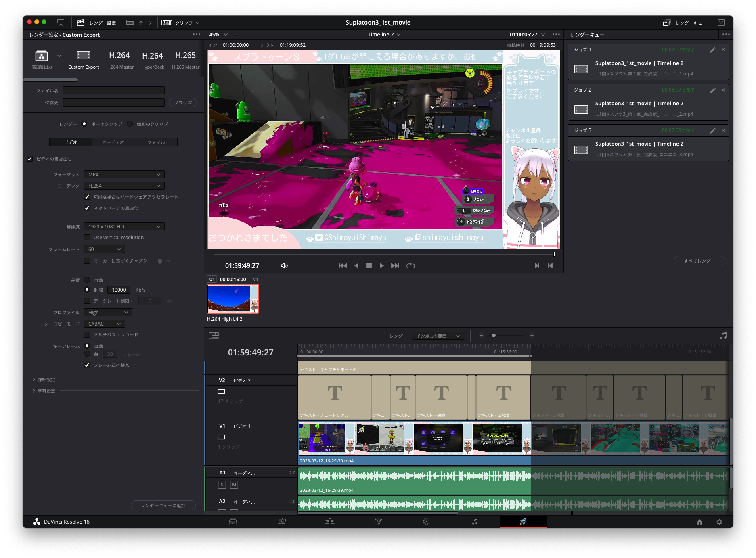Open timeline view options icon

point(214,335)
